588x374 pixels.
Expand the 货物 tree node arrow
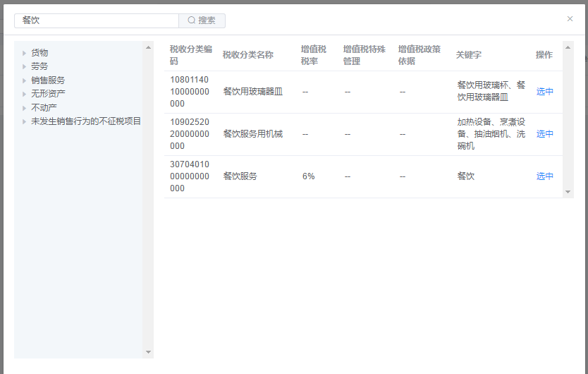[25, 53]
